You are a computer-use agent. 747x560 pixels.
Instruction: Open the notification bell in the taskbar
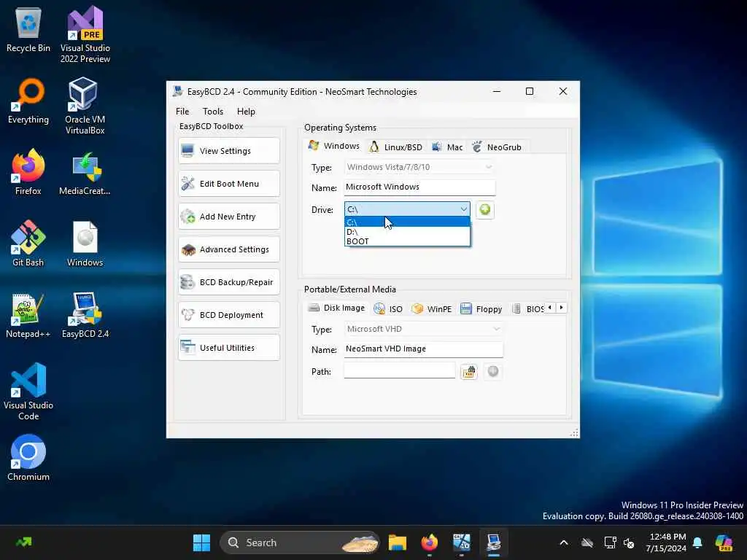(x=697, y=542)
